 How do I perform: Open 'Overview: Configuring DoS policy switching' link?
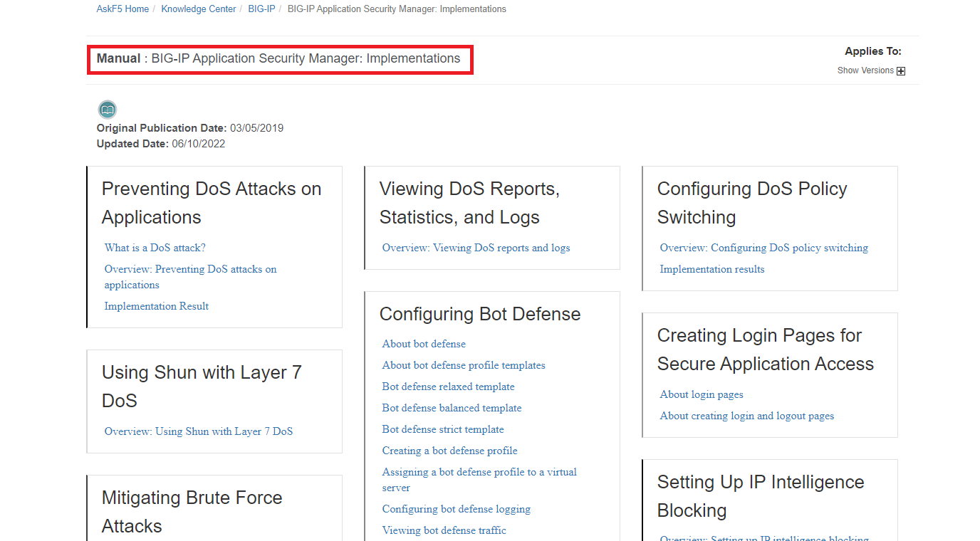(764, 248)
